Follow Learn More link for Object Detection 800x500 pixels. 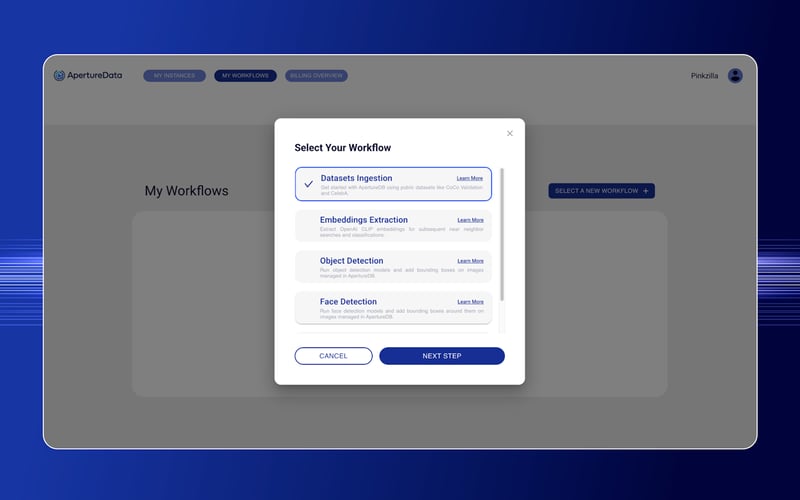[x=470, y=261]
